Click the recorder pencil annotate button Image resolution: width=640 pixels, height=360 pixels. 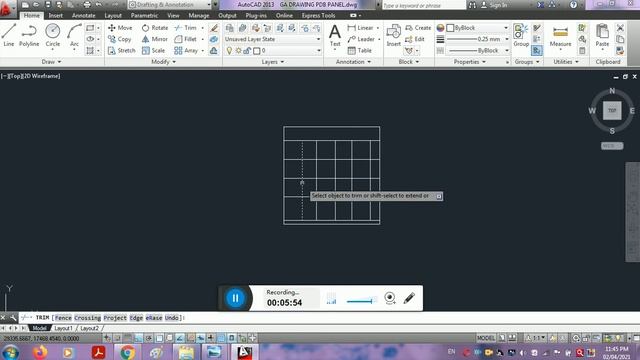click(409, 298)
